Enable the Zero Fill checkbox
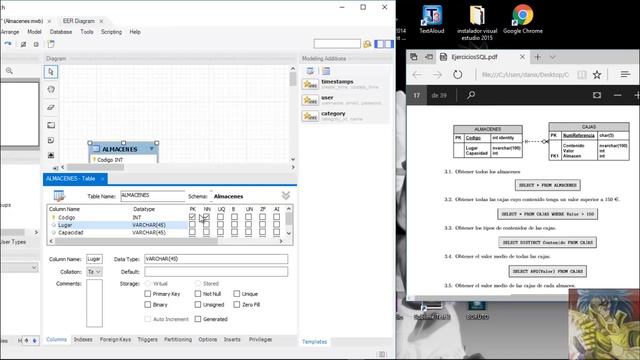Viewport: 640px width, 360px height. point(237,304)
